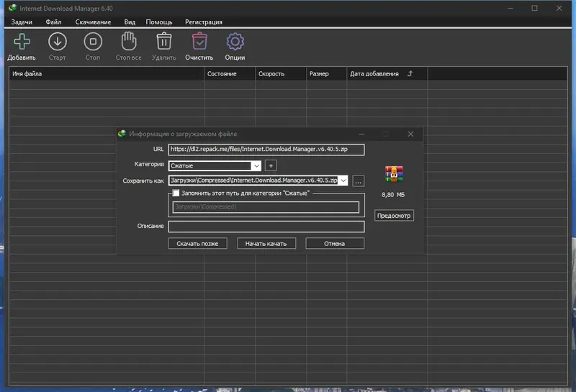The height and width of the screenshot is (392, 576).
Task: Enable Запомнить этот путь checkbox
Action: click(x=176, y=193)
